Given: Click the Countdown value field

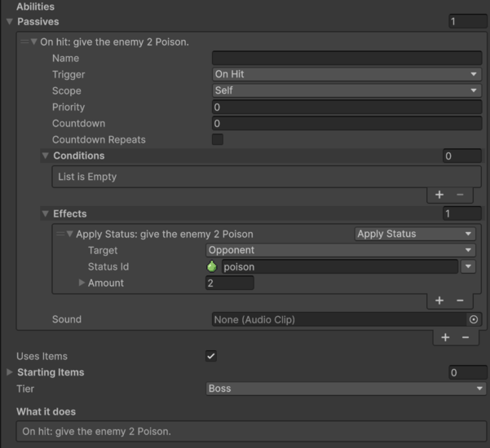Looking at the screenshot, I should 347,123.
